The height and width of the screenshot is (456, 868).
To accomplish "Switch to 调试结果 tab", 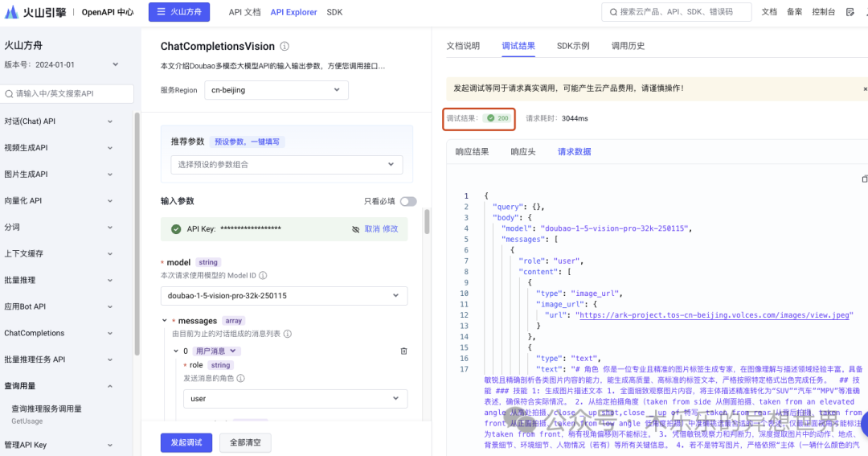I will tap(518, 46).
